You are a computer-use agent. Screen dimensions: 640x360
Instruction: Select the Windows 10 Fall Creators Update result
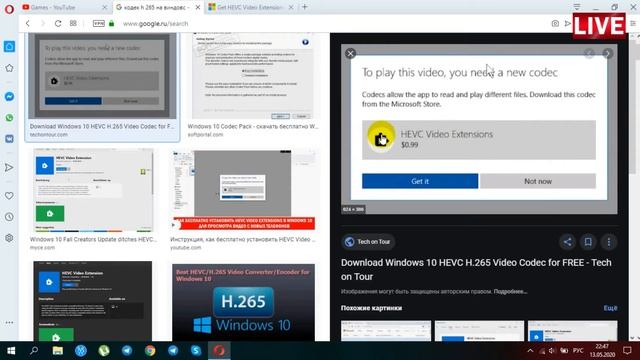93,190
